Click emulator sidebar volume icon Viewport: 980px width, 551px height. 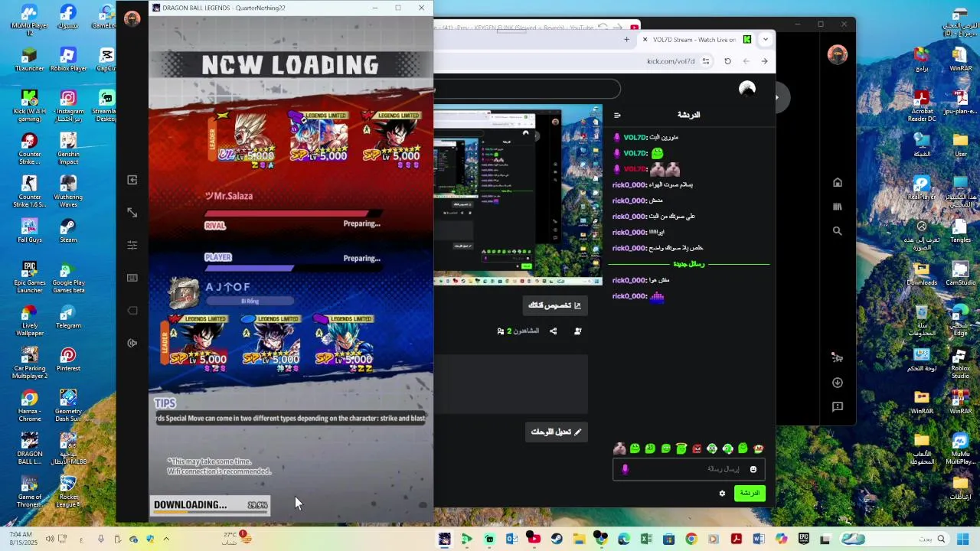pyautogui.click(x=132, y=343)
